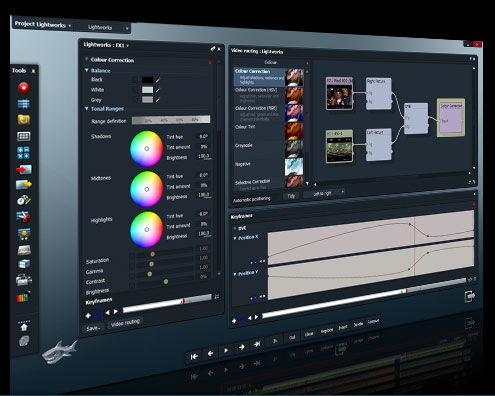The image size is (495, 396).
Task: Open the Import tool with red arrow
Action: 24,169
